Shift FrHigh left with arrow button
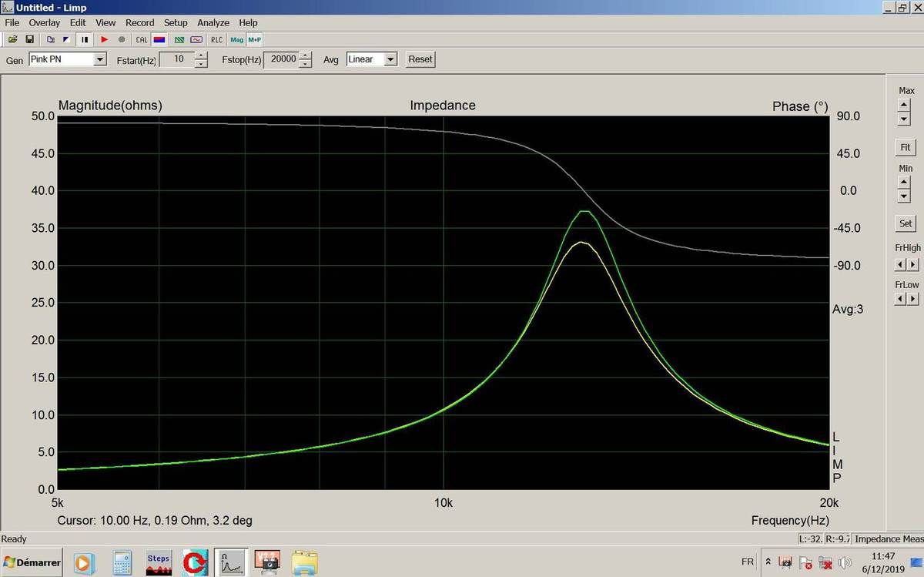Viewport: 924px width, 577px height. (900, 264)
